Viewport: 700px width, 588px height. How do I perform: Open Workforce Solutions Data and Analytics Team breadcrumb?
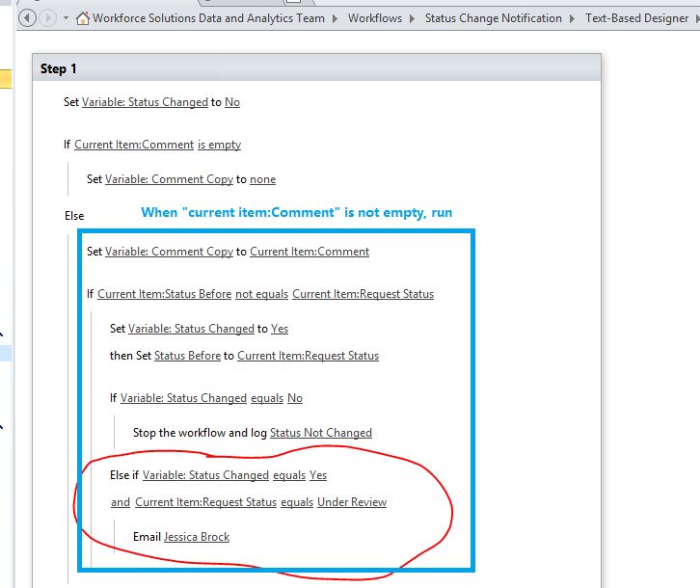pyautogui.click(x=208, y=18)
